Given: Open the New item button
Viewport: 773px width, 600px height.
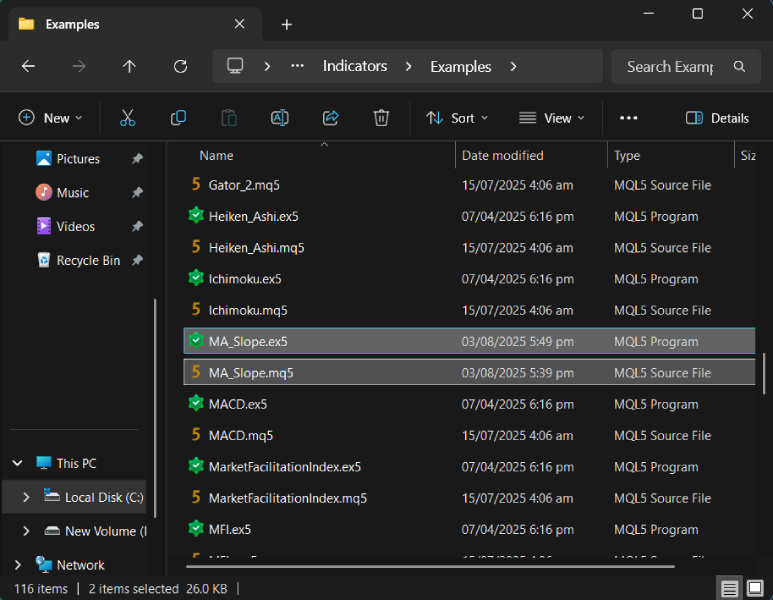Looking at the screenshot, I should 50,118.
